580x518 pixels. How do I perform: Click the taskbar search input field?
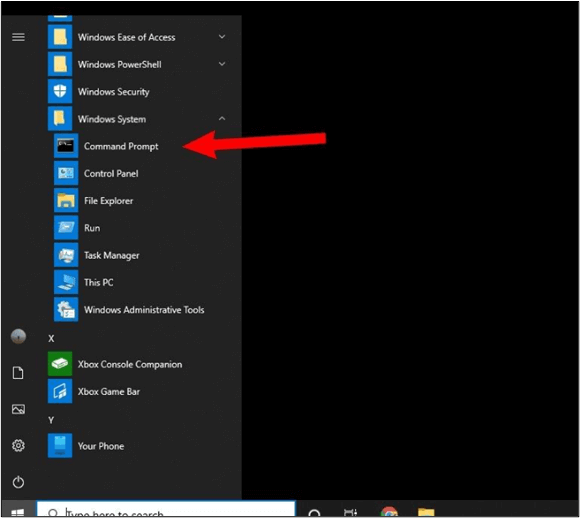[x=166, y=509]
